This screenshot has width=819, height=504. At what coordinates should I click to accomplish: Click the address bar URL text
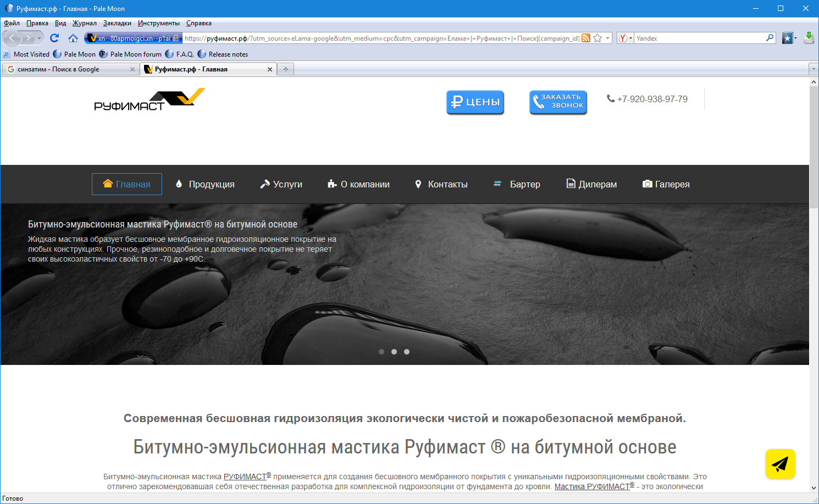coord(382,38)
